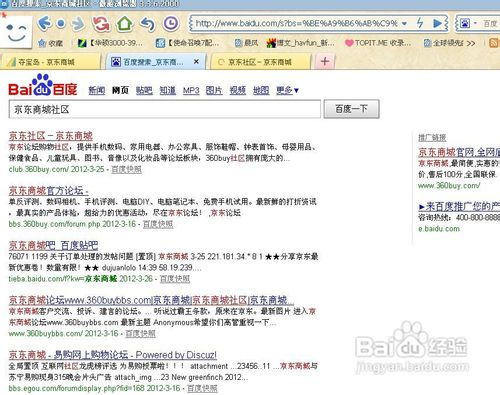The image size is (500, 395).
Task: Click the address bar URL field
Action: pos(297,24)
